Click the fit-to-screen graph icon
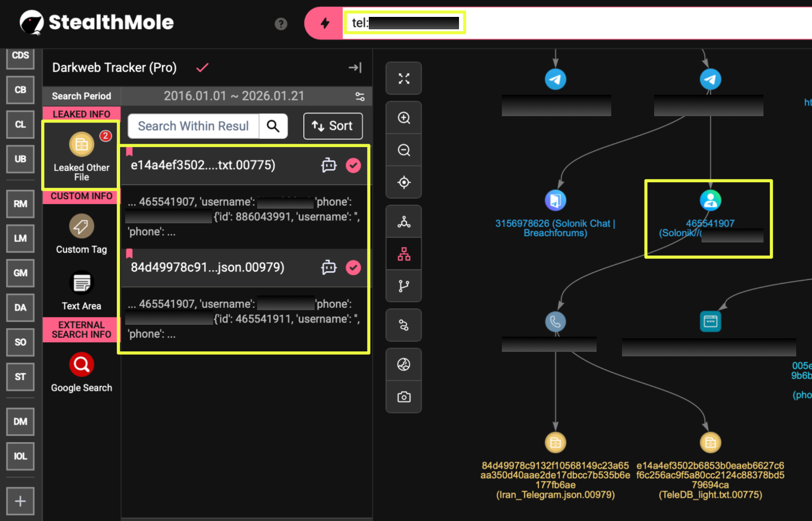The width and height of the screenshot is (812, 521). tap(404, 78)
